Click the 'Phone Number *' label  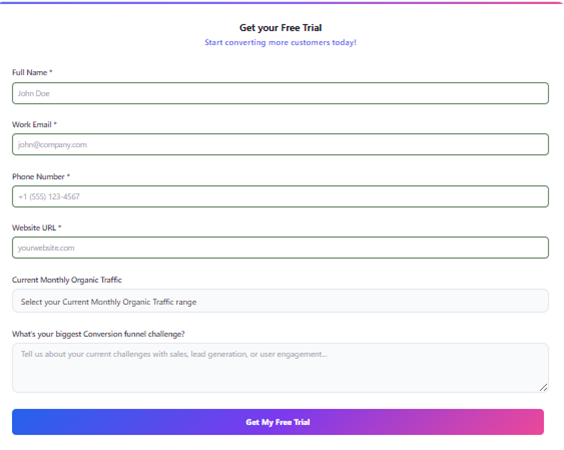[x=41, y=177]
